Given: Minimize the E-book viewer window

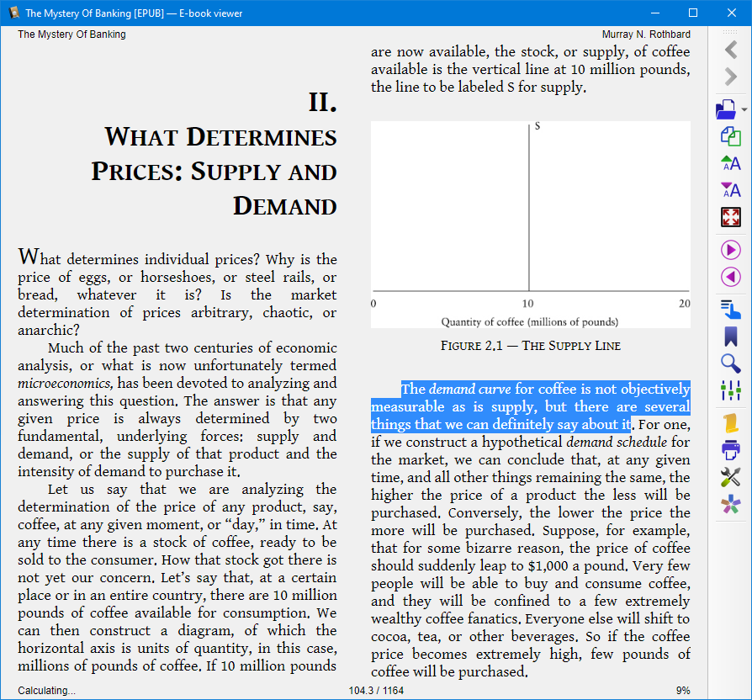Looking at the screenshot, I should 655,13.
